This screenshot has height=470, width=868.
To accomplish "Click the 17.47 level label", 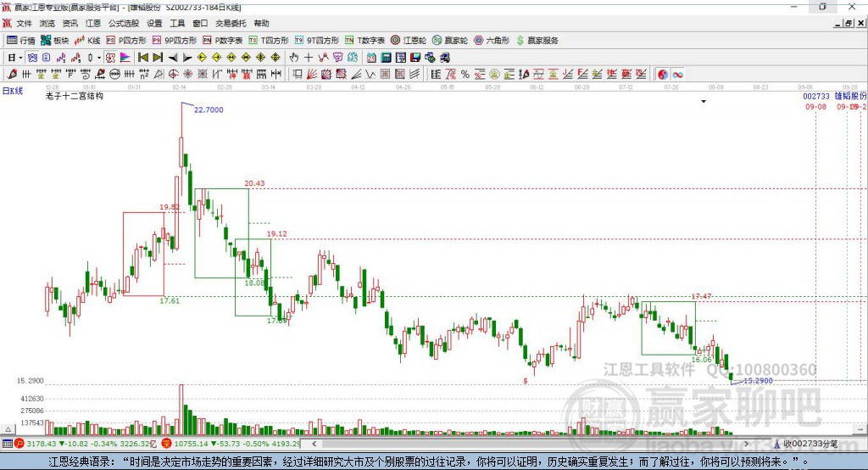I will pyautogui.click(x=701, y=297).
